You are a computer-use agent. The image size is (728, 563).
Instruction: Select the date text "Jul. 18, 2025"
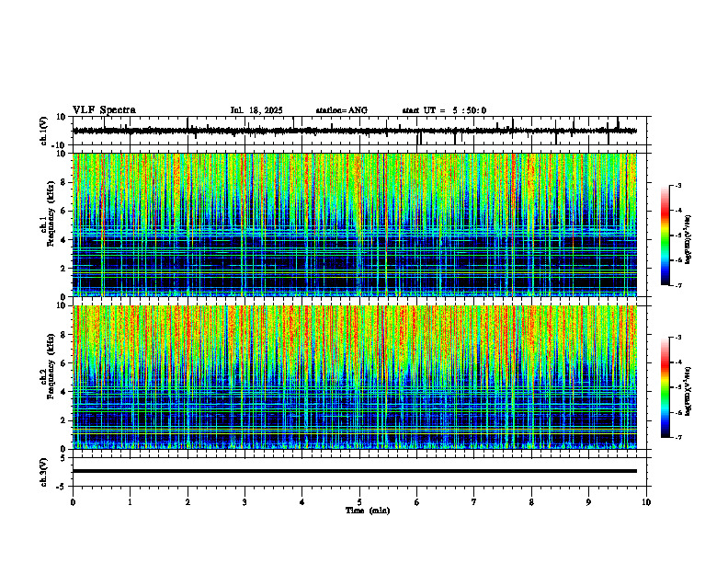tap(256, 110)
